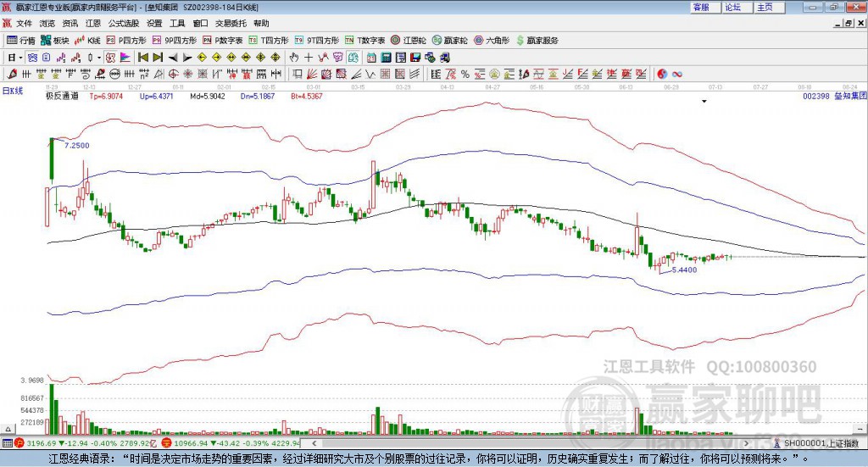
Task: Click the save floppy disk icon
Action: click(x=415, y=58)
